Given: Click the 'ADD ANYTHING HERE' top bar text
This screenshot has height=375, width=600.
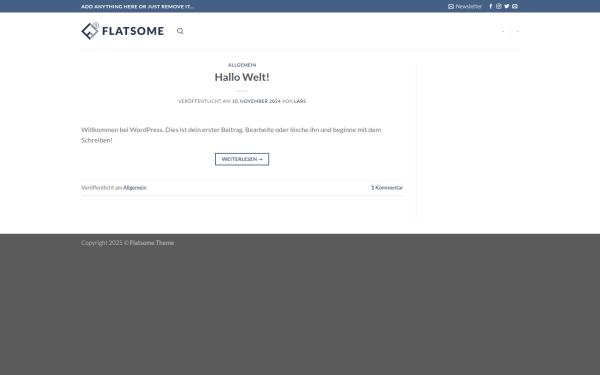Looking at the screenshot, I should coord(137,7).
